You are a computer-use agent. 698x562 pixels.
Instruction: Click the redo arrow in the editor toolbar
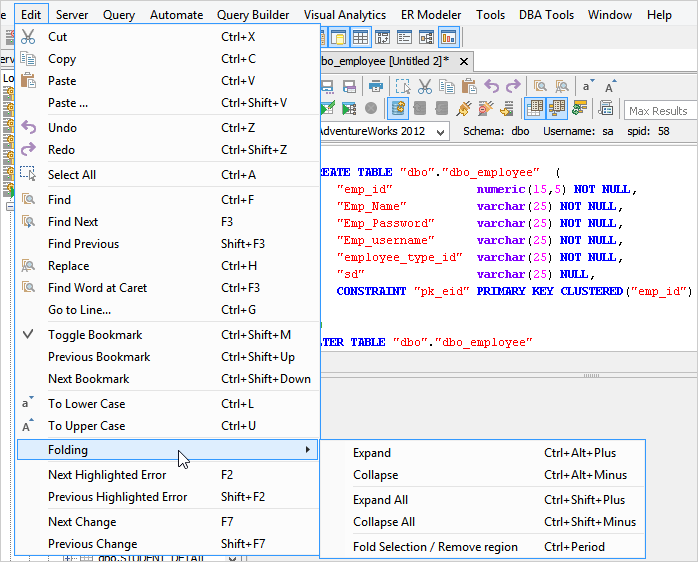point(513,86)
